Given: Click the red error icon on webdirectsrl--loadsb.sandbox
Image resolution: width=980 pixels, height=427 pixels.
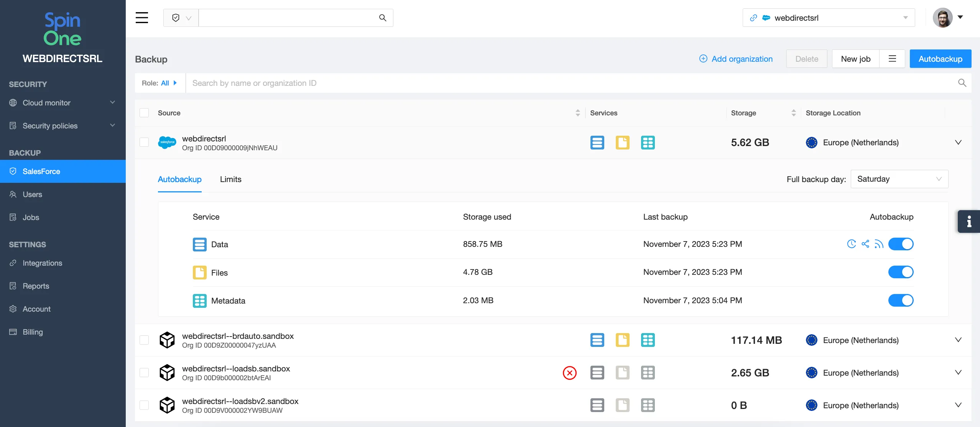Looking at the screenshot, I should click(x=569, y=372).
